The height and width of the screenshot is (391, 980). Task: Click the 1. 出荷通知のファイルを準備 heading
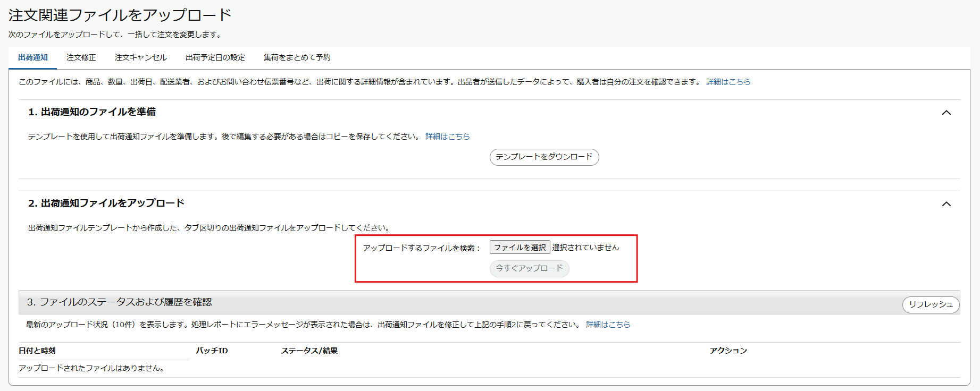pos(92,112)
